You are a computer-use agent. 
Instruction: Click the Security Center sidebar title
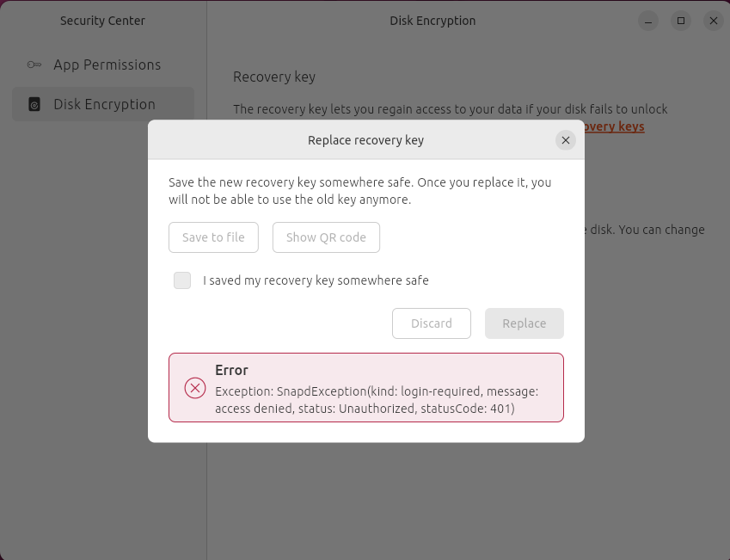[x=102, y=21]
